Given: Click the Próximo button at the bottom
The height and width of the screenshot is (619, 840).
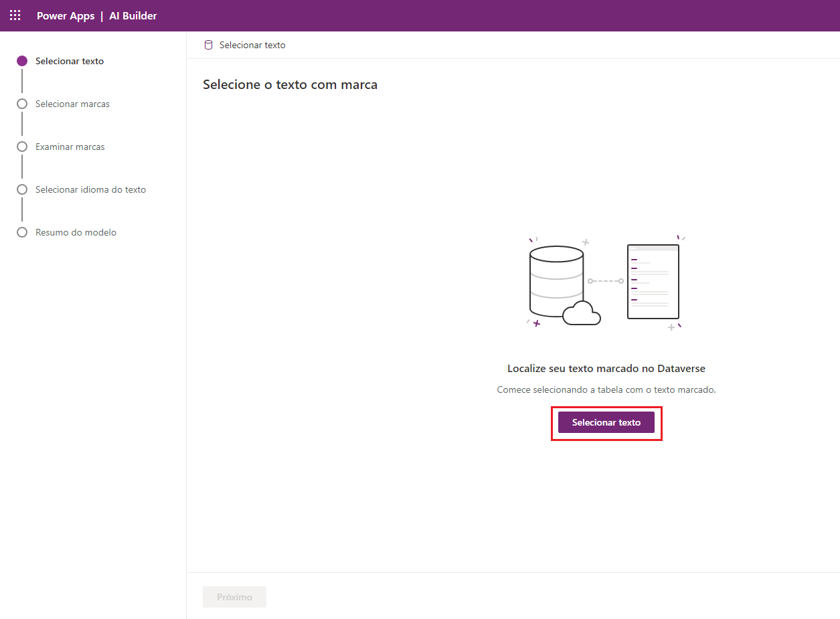Looking at the screenshot, I should (x=234, y=596).
